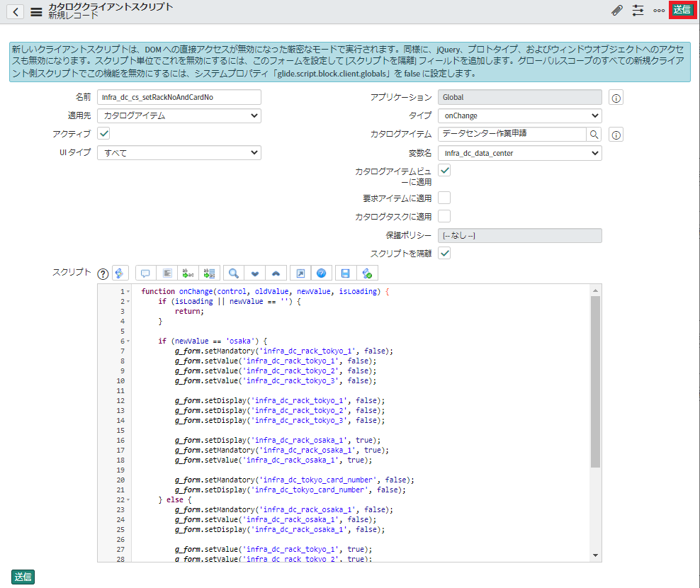Click the カタログクライアントスクリプト title
Viewport: 700px width, 588px height.
pyautogui.click(x=111, y=6)
